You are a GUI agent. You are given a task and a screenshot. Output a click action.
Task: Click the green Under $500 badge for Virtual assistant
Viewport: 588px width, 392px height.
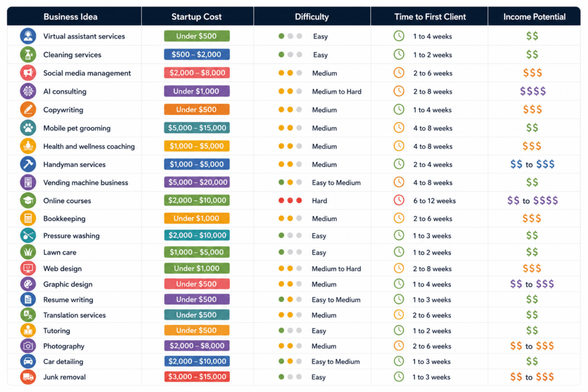click(196, 36)
